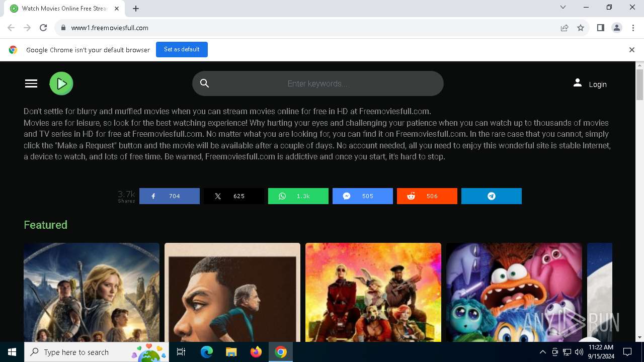This screenshot has width=644, height=362.
Task: Open Chrome three-dot menu
Action: (632, 28)
